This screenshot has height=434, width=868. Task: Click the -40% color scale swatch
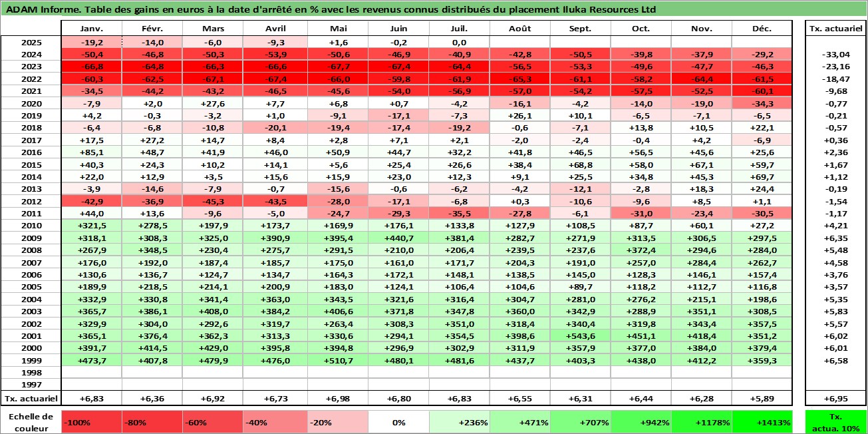[274, 422]
